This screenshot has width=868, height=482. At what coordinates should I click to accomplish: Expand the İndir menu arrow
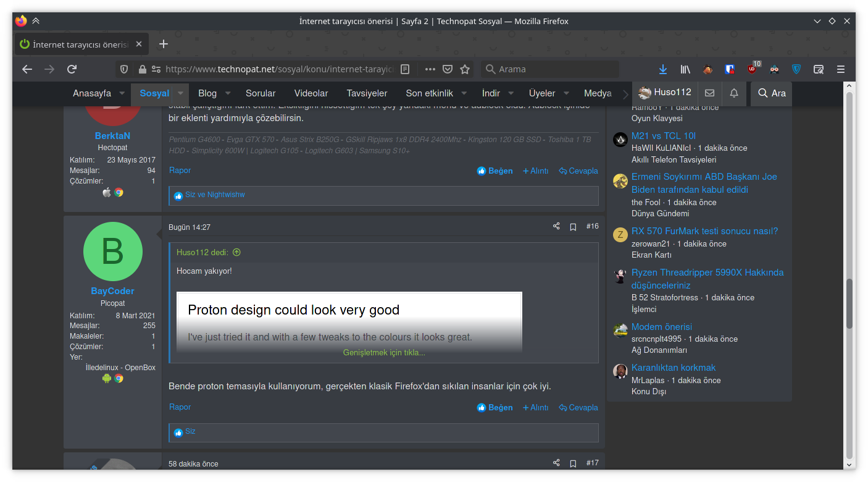511,93
